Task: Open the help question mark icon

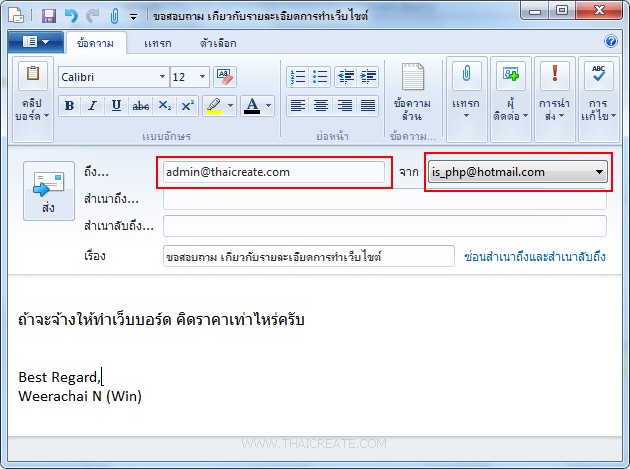Action: [610, 41]
